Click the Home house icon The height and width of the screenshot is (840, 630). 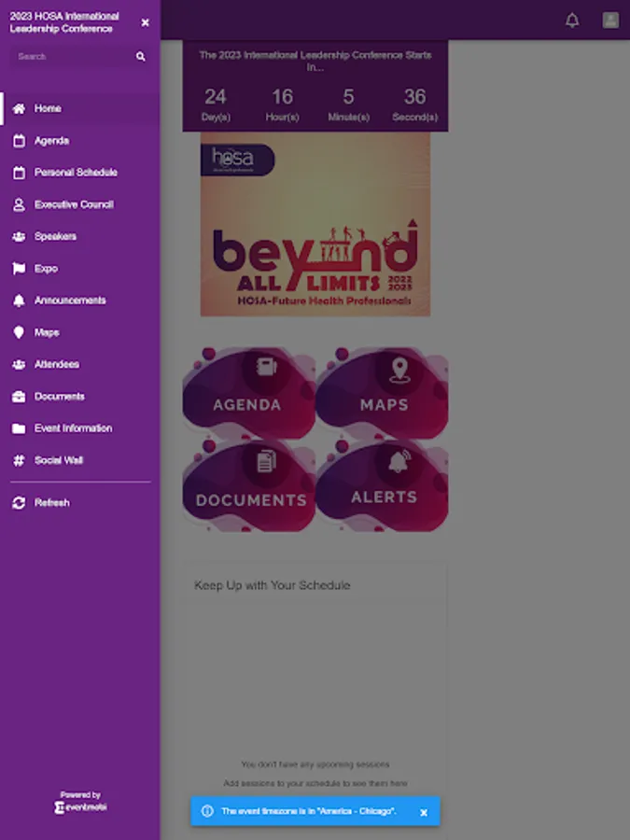coord(19,109)
